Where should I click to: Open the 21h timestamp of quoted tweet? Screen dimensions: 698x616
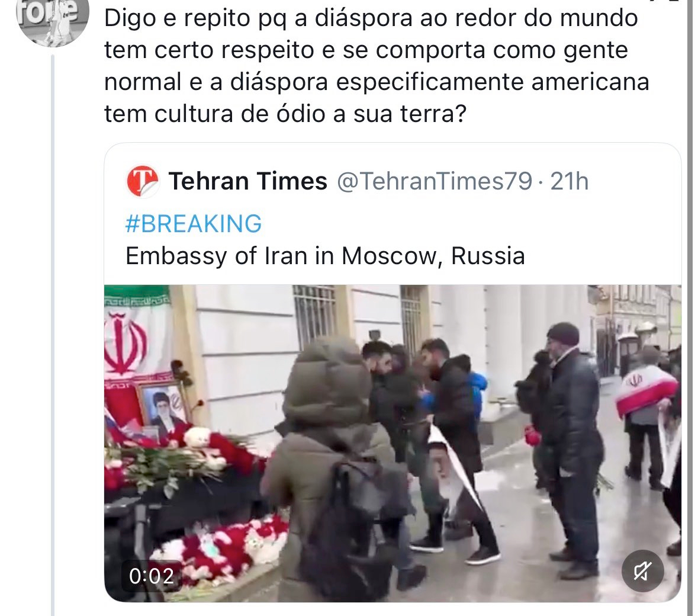tap(570, 181)
